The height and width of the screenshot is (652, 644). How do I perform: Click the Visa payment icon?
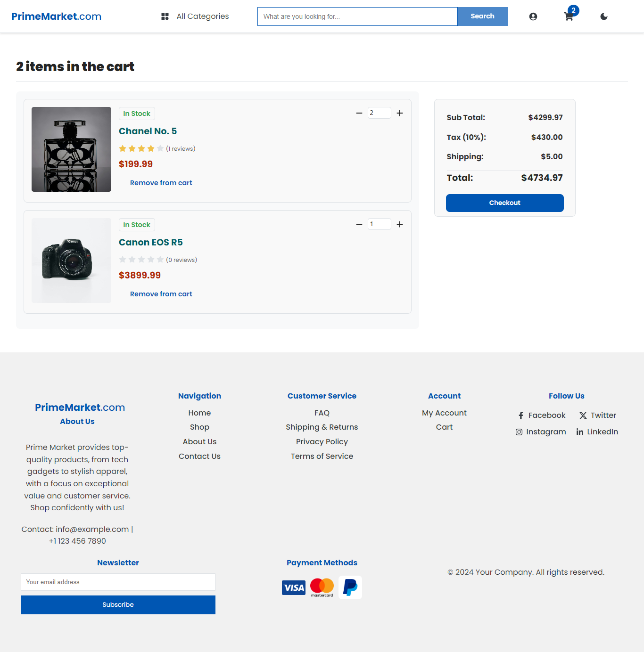[x=293, y=587]
